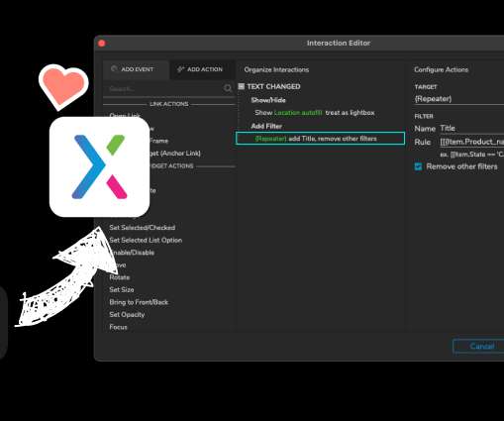Click the search magnifier icon
The height and width of the screenshot is (421, 504).
click(228, 88)
